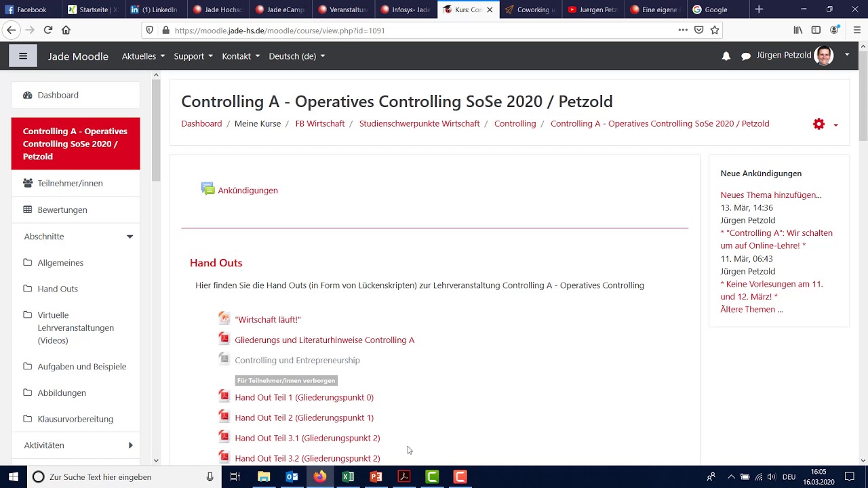The width and height of the screenshot is (868, 488).
Task: Go to browser home page icon
Action: tap(66, 30)
